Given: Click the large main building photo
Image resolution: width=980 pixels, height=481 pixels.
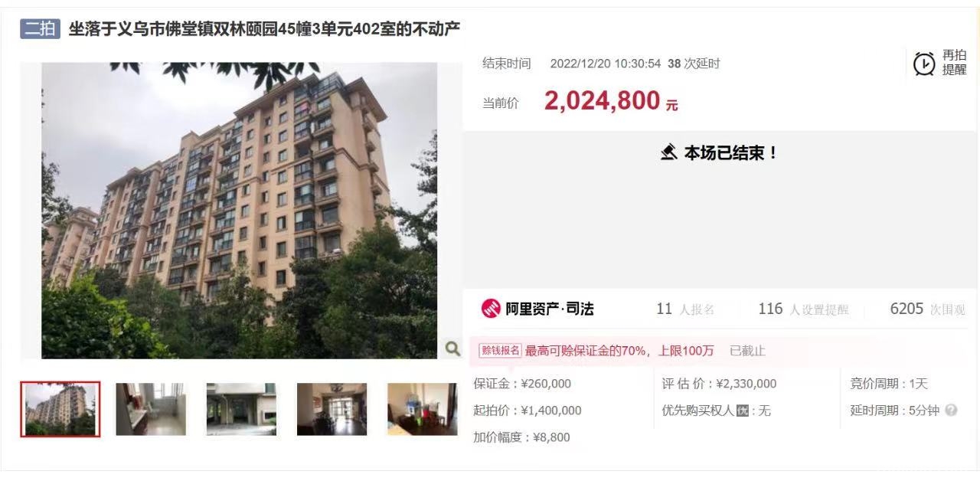Looking at the screenshot, I should (240, 211).
